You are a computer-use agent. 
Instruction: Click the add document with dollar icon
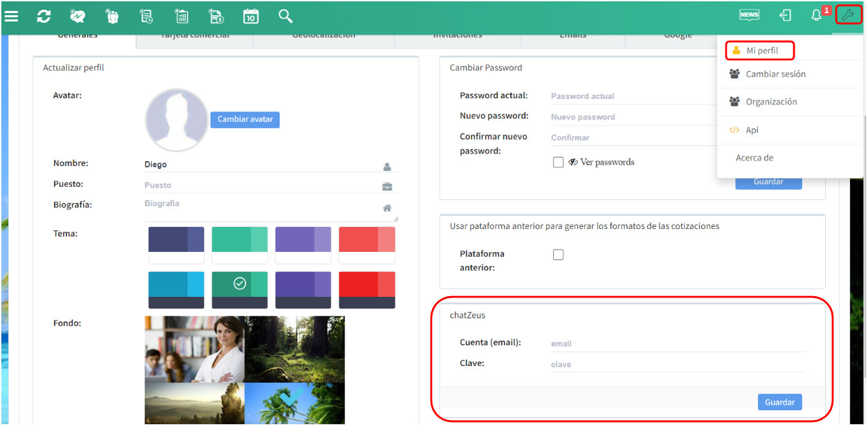[216, 16]
